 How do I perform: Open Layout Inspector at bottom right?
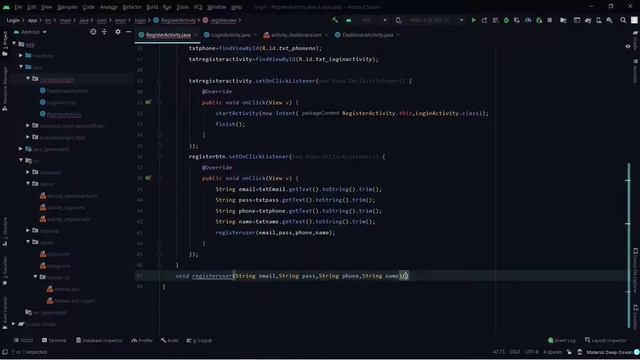pos(605,340)
